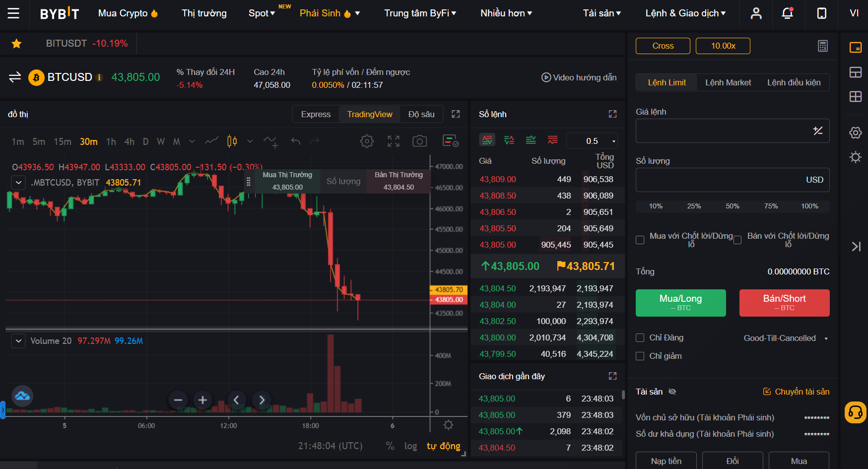Viewport: 868px width, 469px height.
Task: Collapse the Volume 20 indicator legend
Action: click(18, 341)
